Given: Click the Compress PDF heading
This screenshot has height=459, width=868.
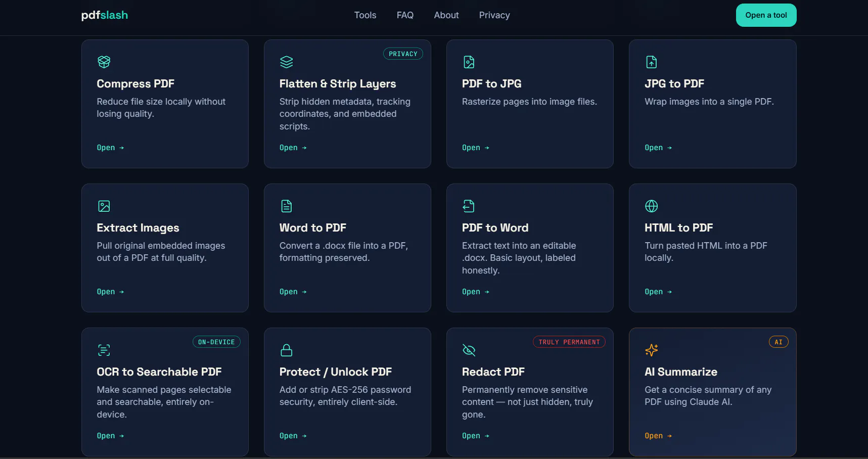Looking at the screenshot, I should pyautogui.click(x=135, y=84).
